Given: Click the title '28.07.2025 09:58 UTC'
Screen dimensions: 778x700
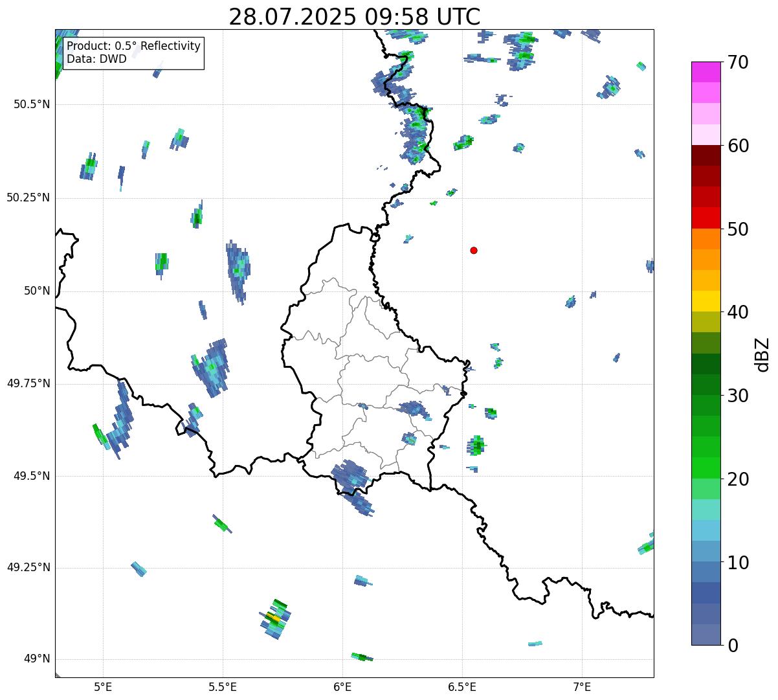Looking at the screenshot, I should [355, 17].
